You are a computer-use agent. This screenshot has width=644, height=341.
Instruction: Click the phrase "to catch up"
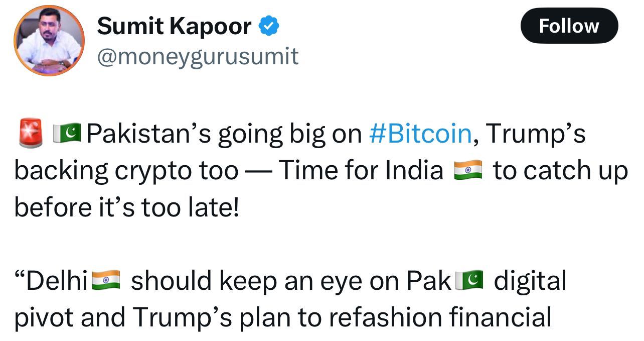pos(560,171)
